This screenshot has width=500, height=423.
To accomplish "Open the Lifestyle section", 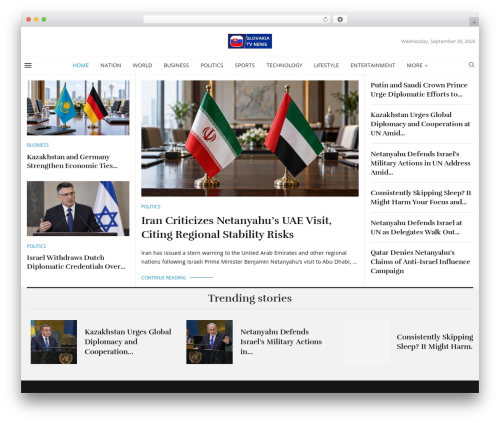I will (x=326, y=65).
